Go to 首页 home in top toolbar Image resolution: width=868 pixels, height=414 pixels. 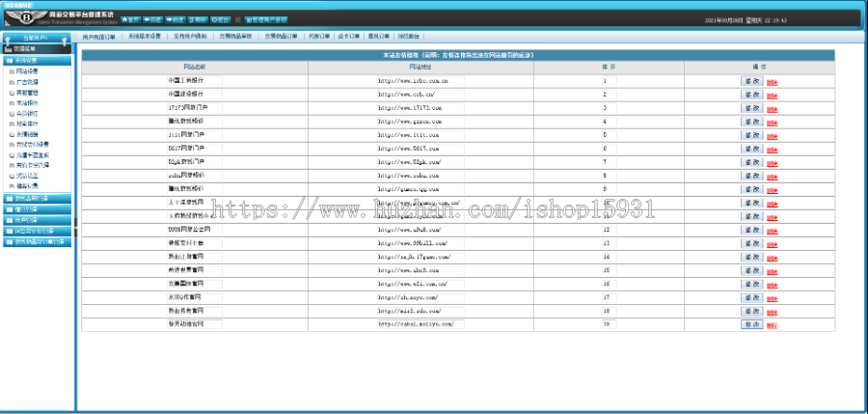pos(130,19)
